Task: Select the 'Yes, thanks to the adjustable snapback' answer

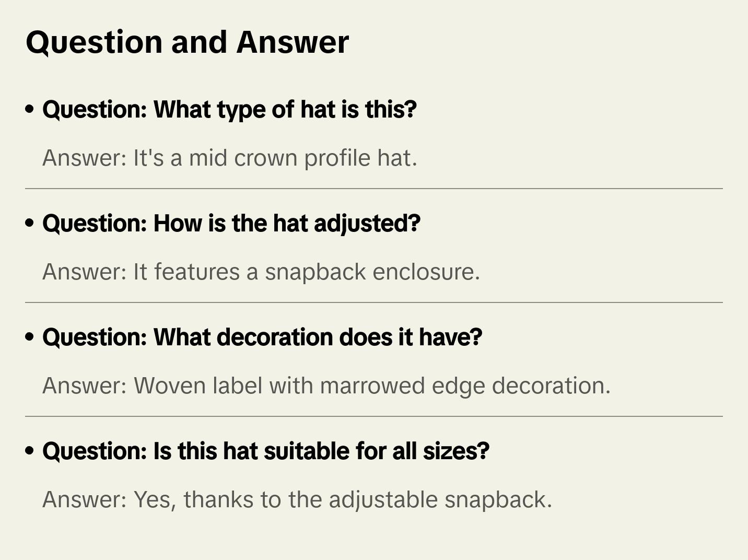Action: pyautogui.click(x=297, y=499)
